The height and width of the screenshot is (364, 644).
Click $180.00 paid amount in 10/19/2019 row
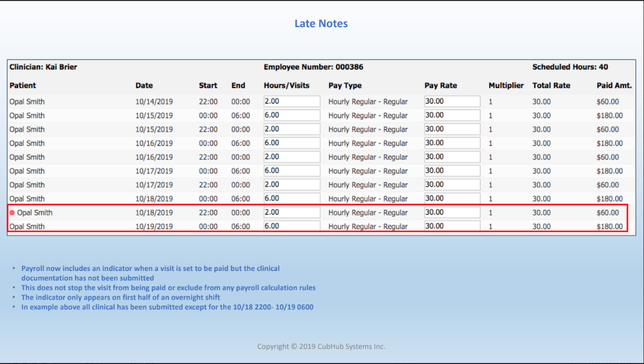coord(610,227)
